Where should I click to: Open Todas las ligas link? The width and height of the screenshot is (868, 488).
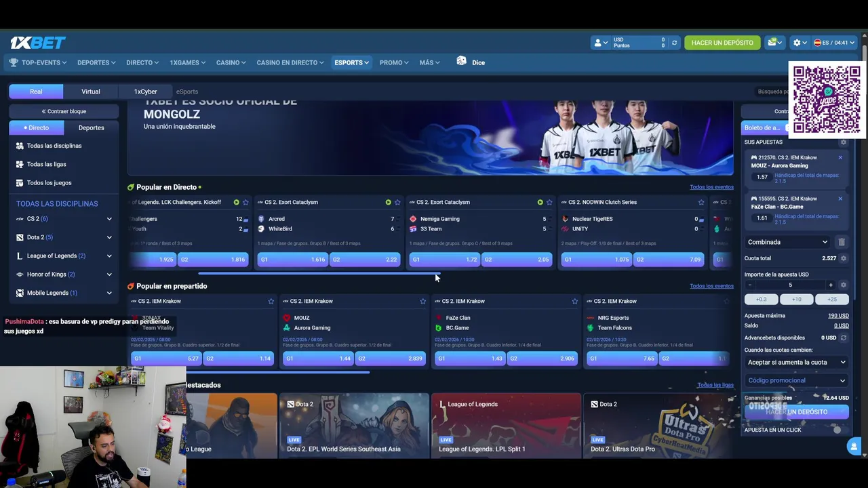point(715,385)
